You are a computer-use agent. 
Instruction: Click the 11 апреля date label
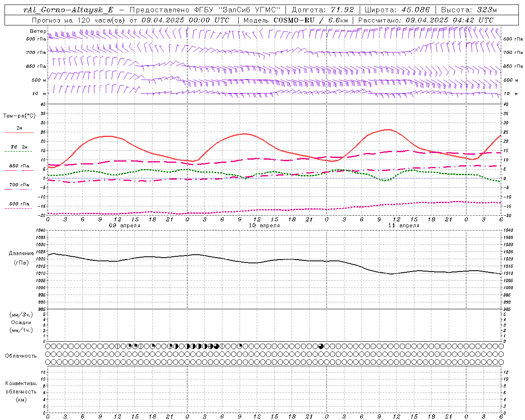pos(404,226)
